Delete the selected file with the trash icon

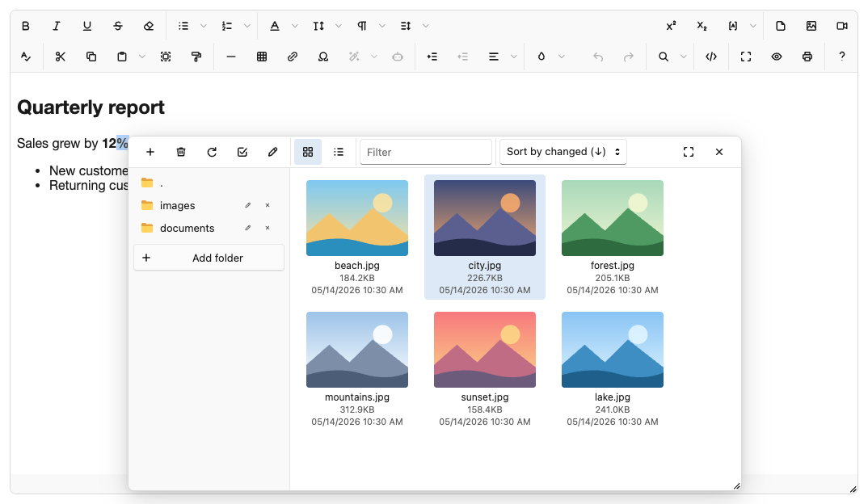pyautogui.click(x=181, y=152)
